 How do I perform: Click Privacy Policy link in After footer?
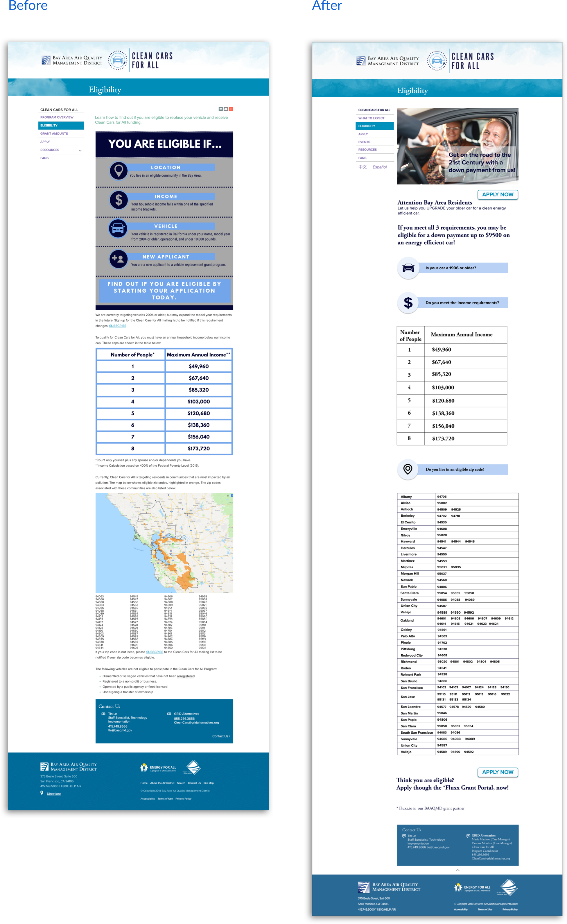(510, 909)
